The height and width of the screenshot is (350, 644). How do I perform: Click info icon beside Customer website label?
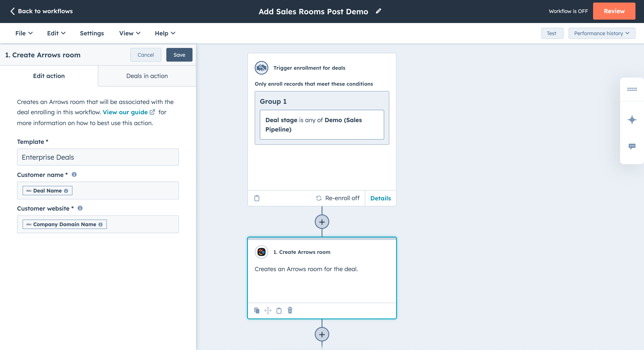tap(80, 208)
